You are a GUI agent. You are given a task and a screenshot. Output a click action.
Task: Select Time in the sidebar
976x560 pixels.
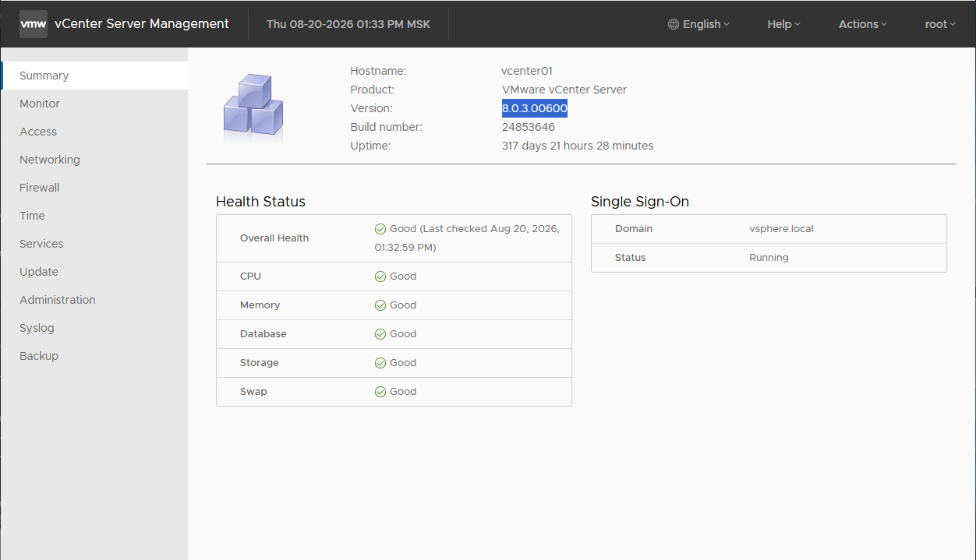94,216
